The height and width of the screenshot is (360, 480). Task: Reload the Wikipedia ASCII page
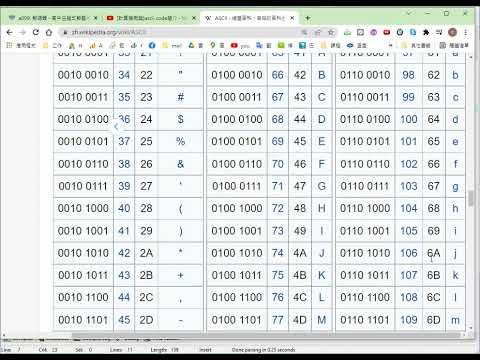pyautogui.click(x=36, y=32)
